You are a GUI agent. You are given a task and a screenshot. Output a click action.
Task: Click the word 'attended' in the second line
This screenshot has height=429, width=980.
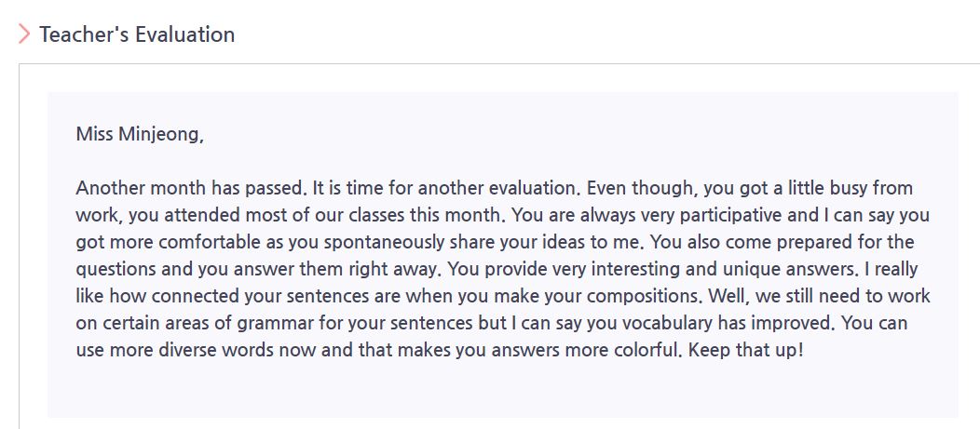(203, 216)
